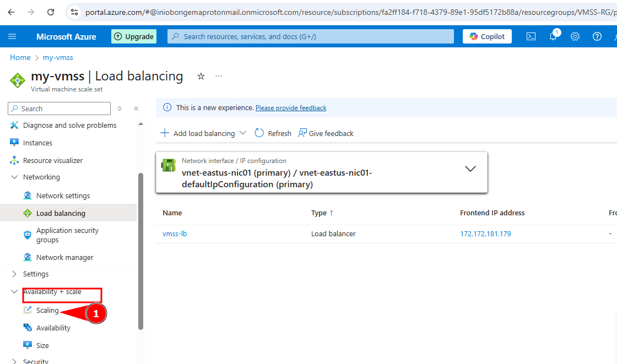
Task: Open Application security groups
Action: click(67, 235)
